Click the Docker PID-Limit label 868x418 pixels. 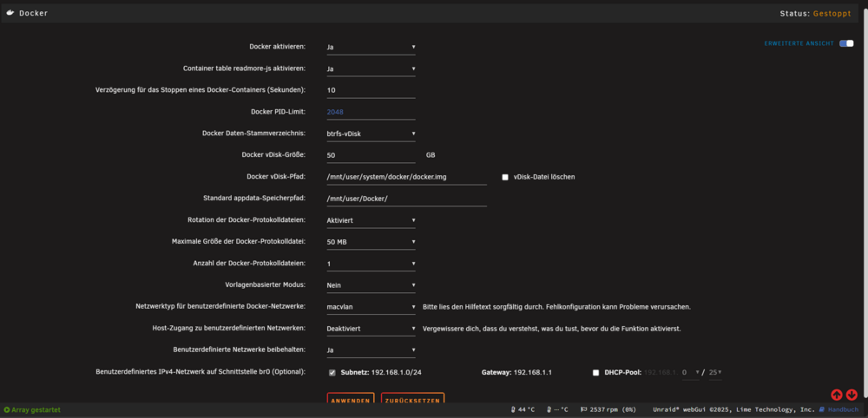click(x=278, y=112)
